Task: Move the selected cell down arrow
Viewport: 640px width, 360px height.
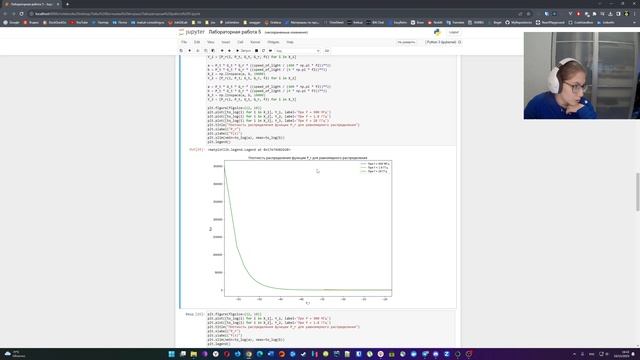Action: pos(229,51)
